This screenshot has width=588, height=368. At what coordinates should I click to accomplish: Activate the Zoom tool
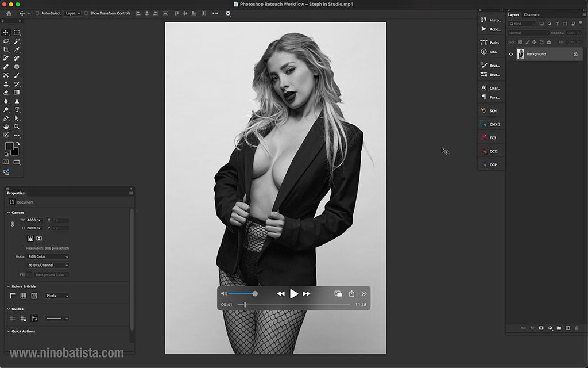click(x=17, y=126)
